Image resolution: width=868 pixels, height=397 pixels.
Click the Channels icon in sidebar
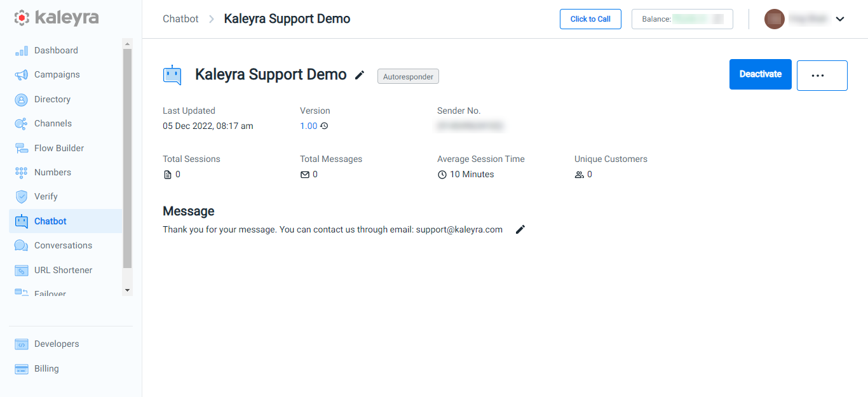[x=22, y=124]
